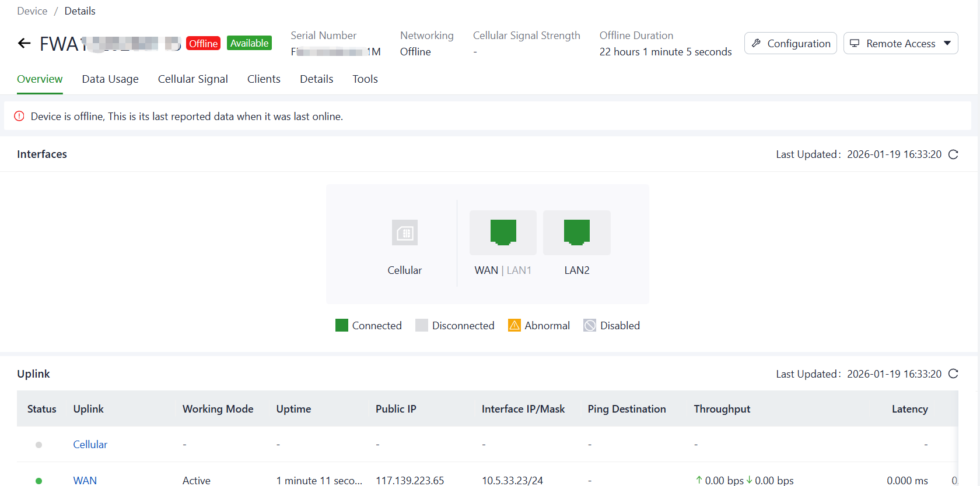Click the Abnormal legend warning icon
Viewport: 980px width, 486px height.
[514, 325]
